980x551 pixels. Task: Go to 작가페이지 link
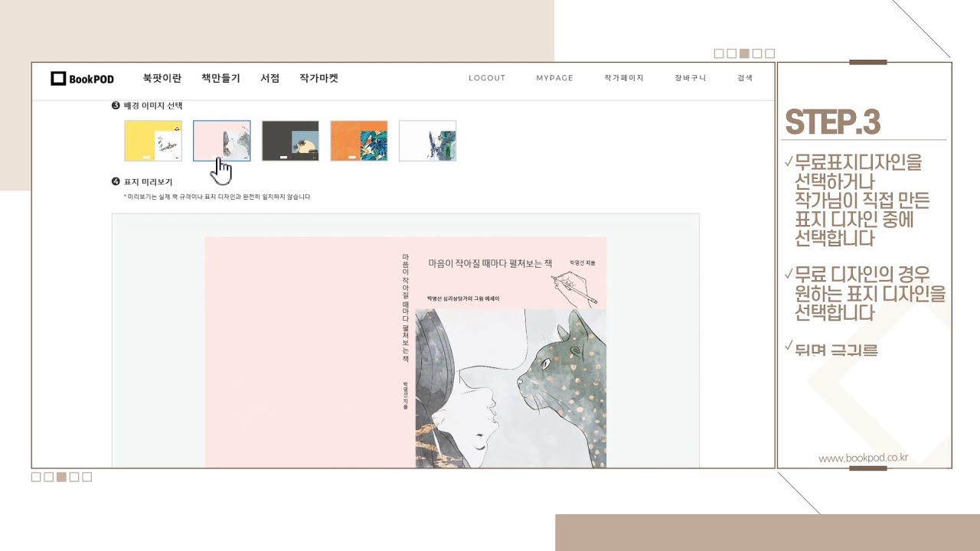coord(624,78)
